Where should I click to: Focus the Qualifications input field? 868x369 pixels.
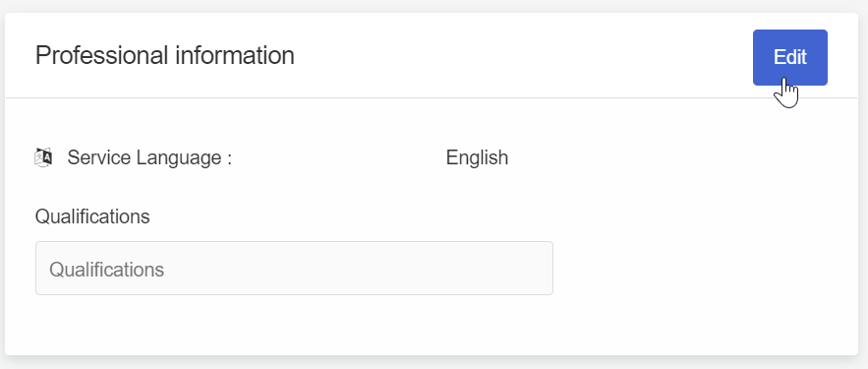click(294, 269)
